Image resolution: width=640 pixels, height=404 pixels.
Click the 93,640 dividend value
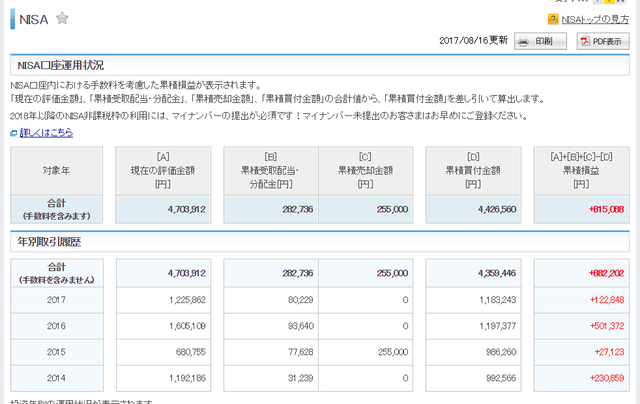[x=300, y=326]
